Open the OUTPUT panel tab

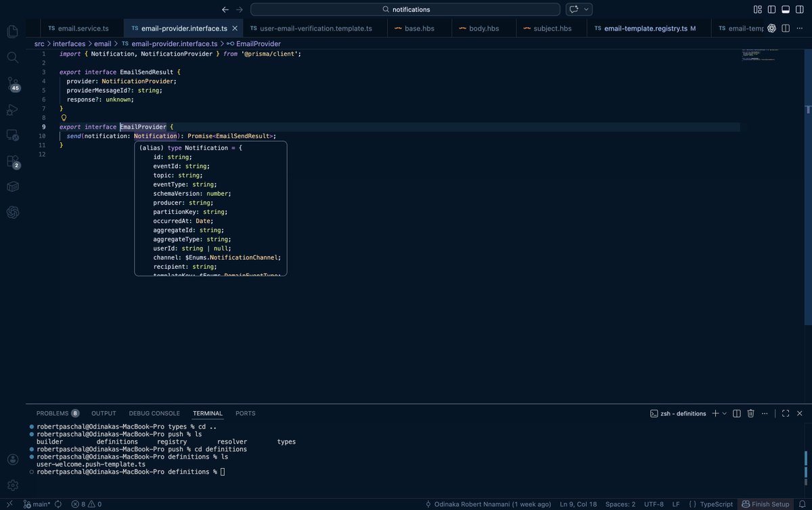tap(104, 413)
